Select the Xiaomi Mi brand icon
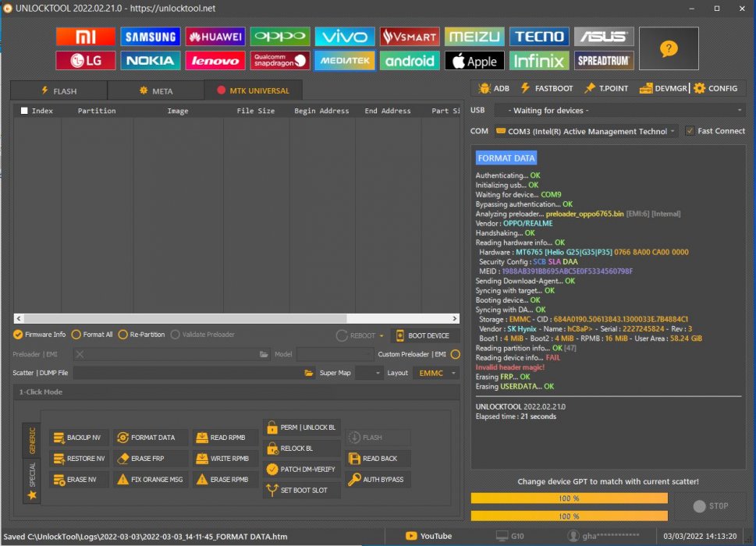 click(85, 37)
